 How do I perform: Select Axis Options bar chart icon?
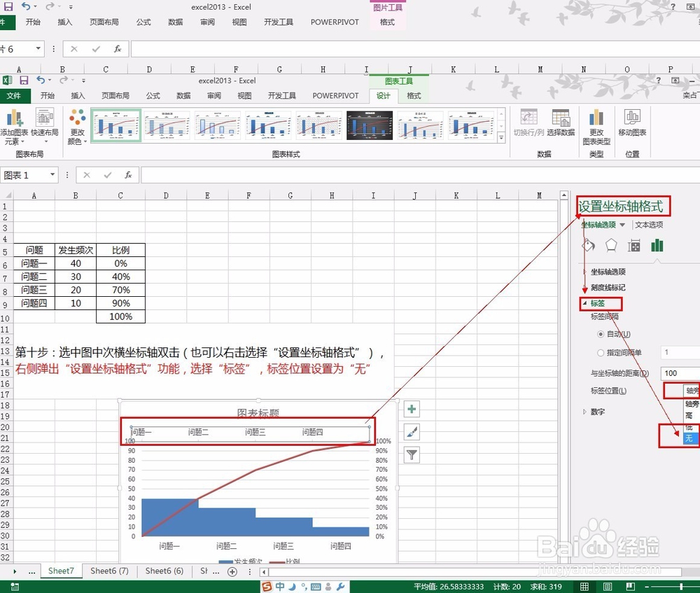(x=657, y=245)
